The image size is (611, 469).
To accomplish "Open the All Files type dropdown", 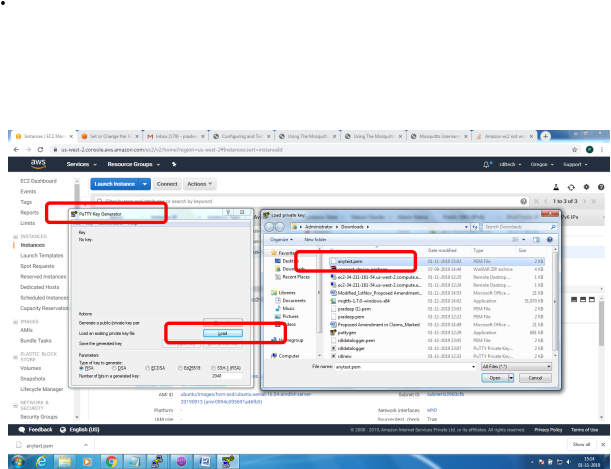I will 515,367.
